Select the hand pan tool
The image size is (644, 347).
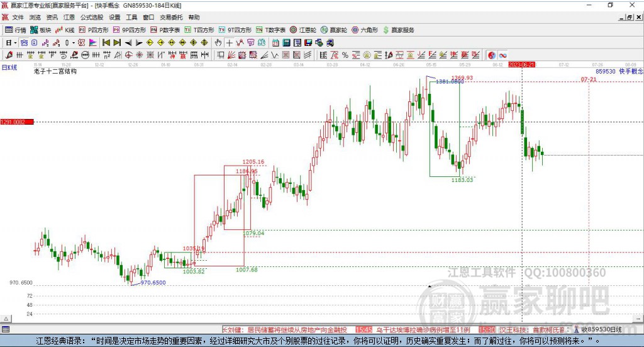(x=218, y=42)
